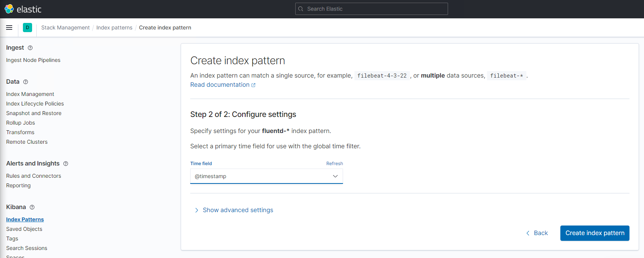
Task: Click the Step 2 of 2 heading
Action: 243,114
